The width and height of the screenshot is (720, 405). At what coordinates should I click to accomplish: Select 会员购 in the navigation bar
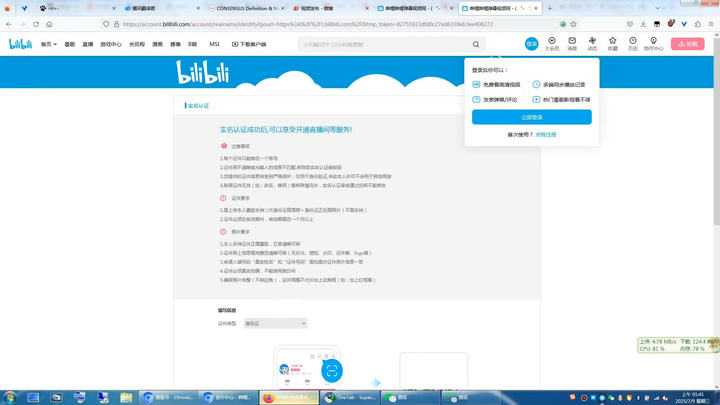pyautogui.click(x=136, y=45)
